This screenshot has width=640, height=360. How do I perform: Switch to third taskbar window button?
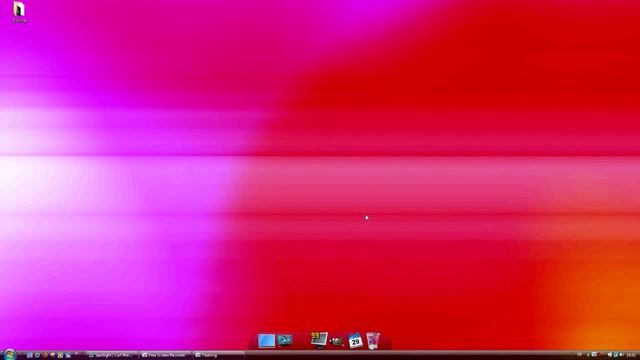(218, 356)
